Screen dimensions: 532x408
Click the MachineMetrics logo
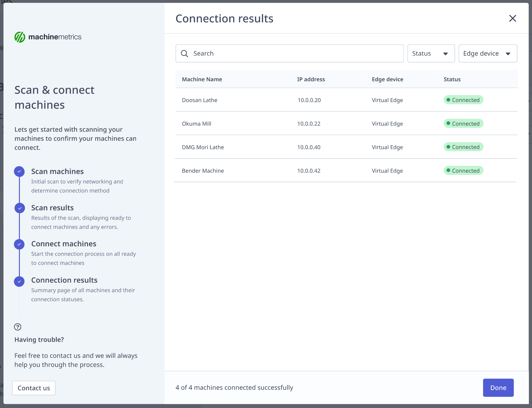[x=48, y=37]
